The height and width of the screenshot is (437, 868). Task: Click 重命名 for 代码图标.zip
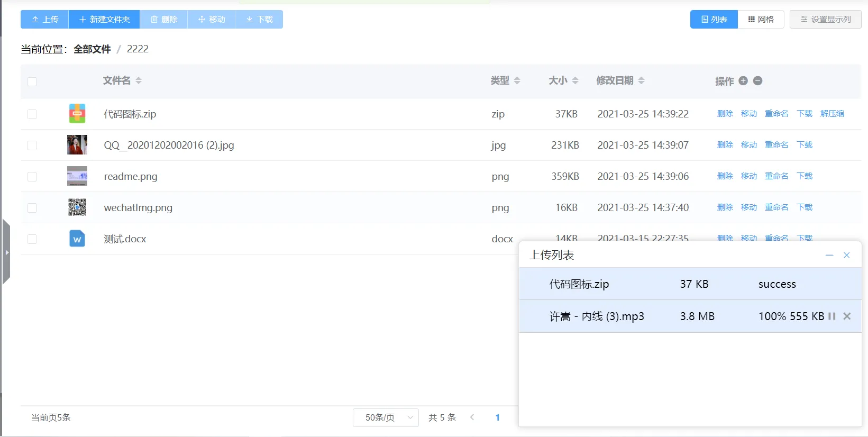(776, 114)
